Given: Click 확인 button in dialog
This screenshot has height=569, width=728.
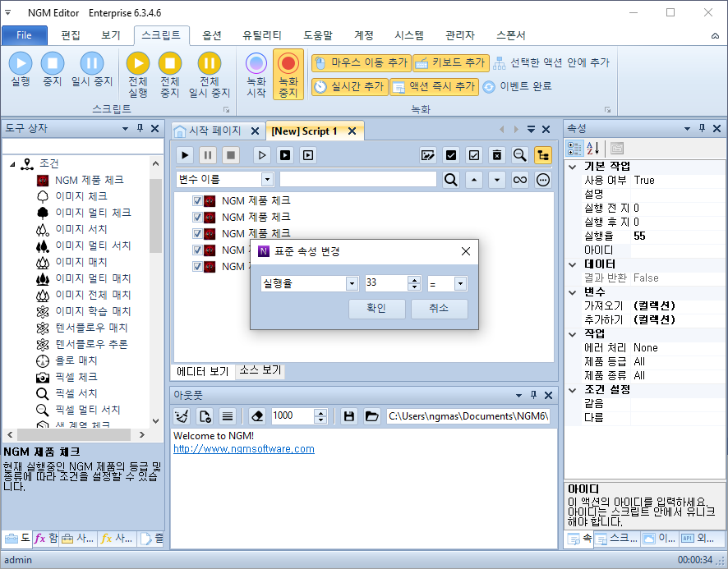Looking at the screenshot, I should click(x=376, y=308).
